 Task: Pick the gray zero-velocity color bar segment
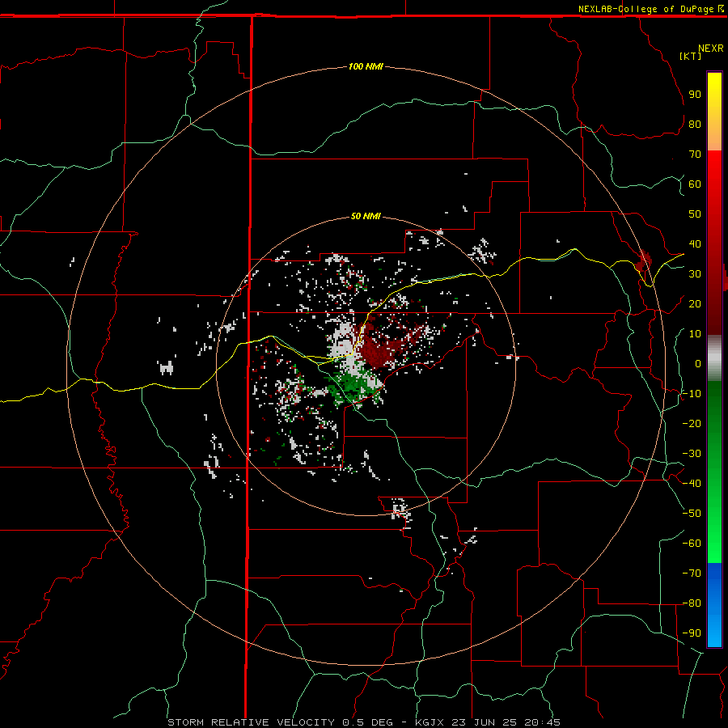pos(714,358)
